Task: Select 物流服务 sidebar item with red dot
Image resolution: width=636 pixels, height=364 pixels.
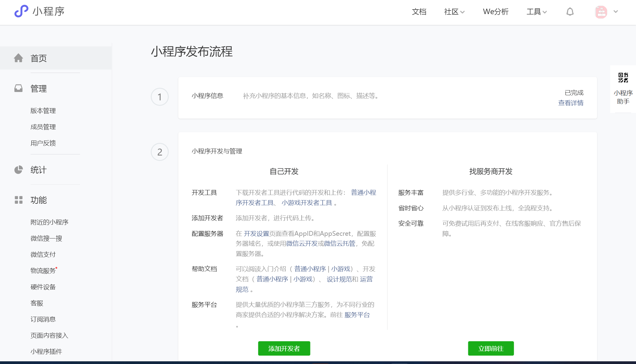Action: coord(43,271)
